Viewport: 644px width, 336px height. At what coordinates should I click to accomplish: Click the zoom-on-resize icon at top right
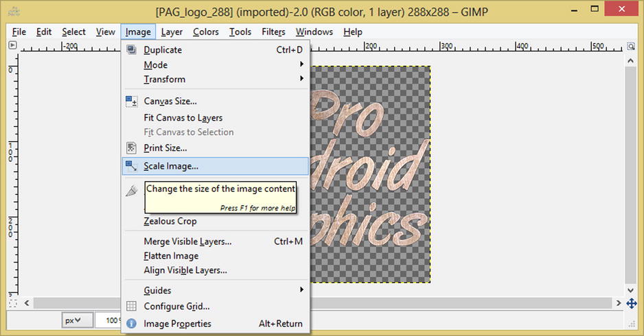point(631,45)
